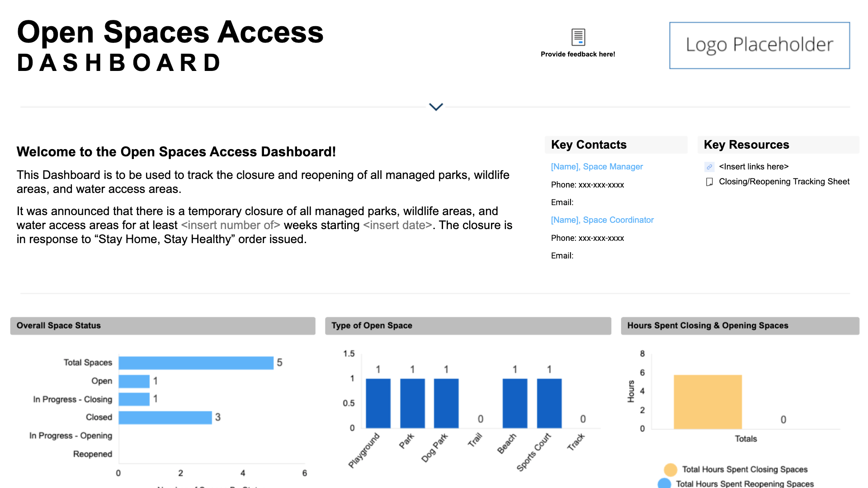Click the '<insert number of>' placeholder text

point(231,225)
